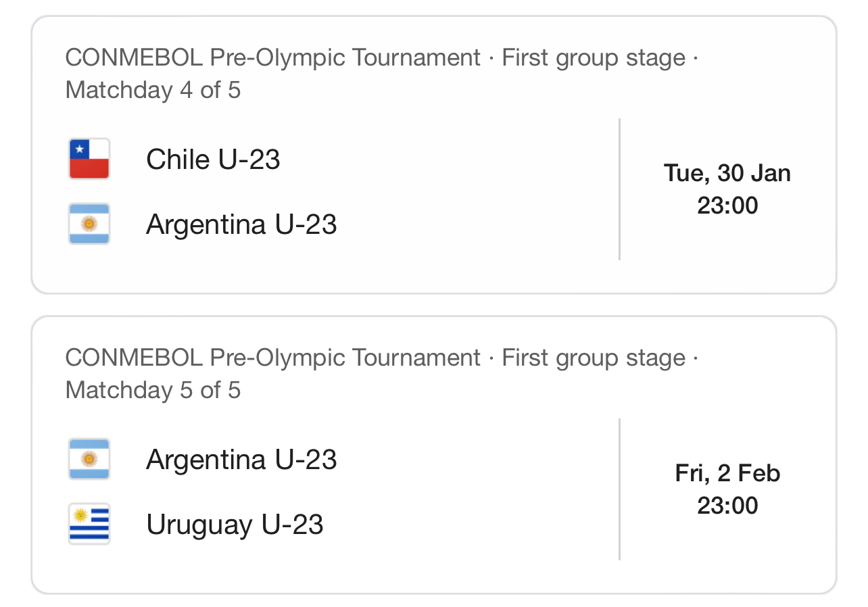The width and height of the screenshot is (868, 607).
Task: Click First group stage text in top card
Action: 594,57
